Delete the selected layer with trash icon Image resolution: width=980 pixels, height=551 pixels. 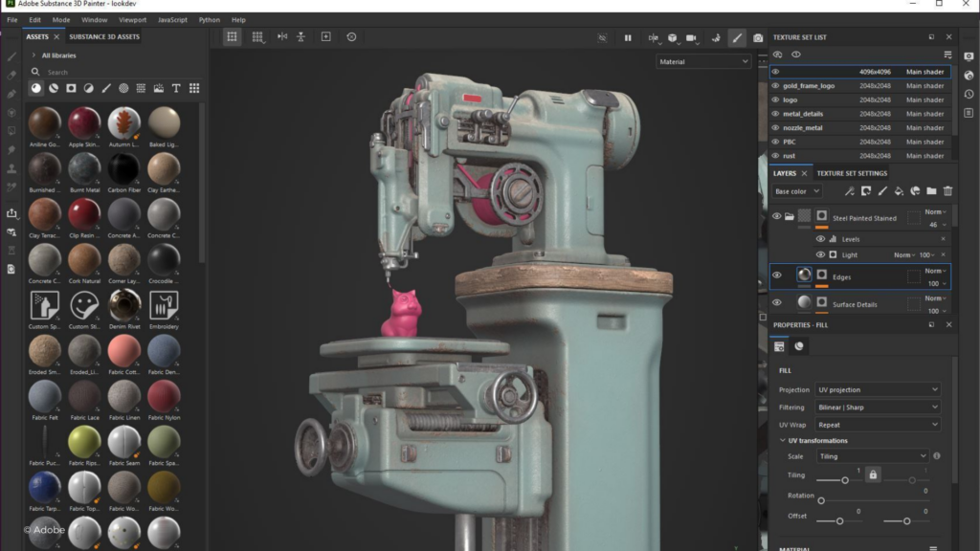point(948,191)
